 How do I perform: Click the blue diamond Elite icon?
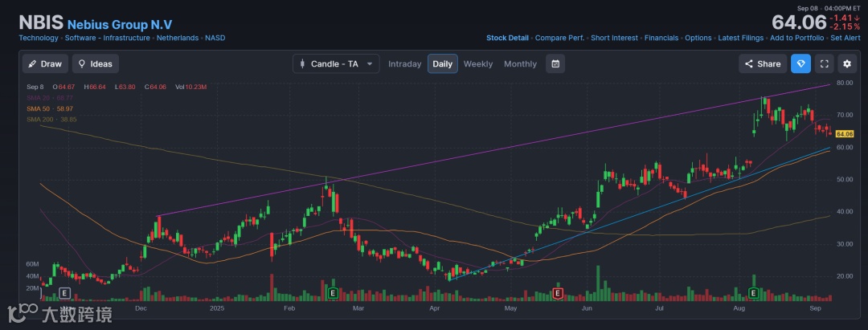[801, 63]
